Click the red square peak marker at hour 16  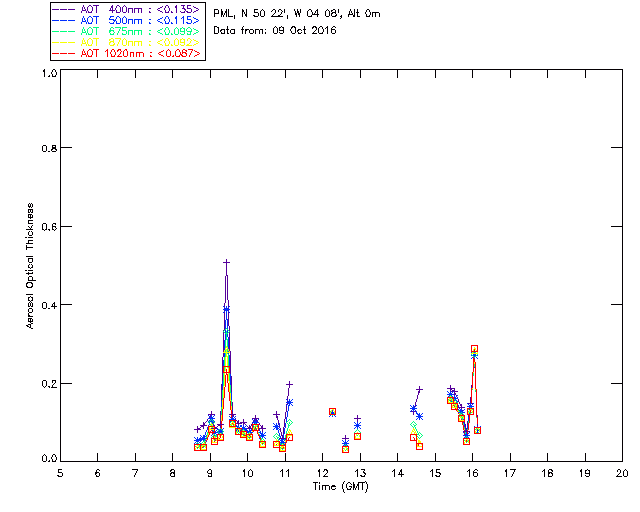coord(474,349)
